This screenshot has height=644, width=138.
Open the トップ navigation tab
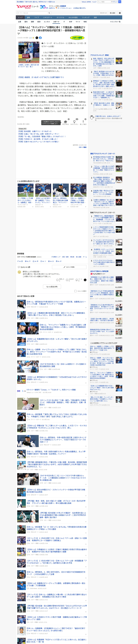point(20,17)
